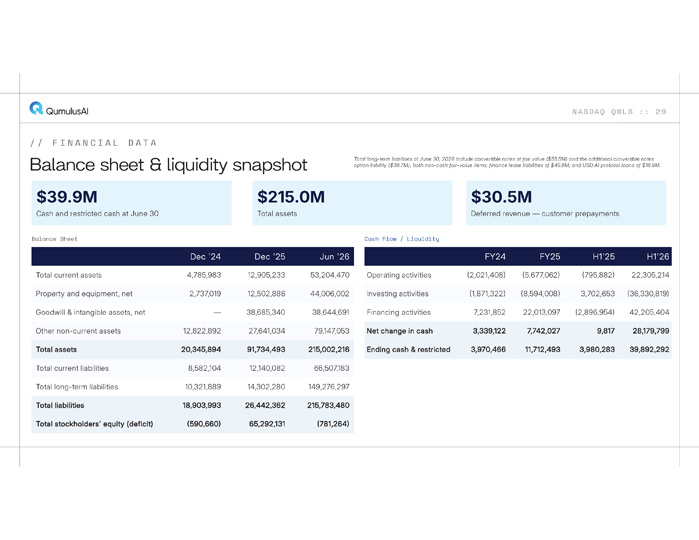Image resolution: width=699 pixels, height=540 pixels.
Task: Click the value 44,006,002
Action: coord(330,294)
